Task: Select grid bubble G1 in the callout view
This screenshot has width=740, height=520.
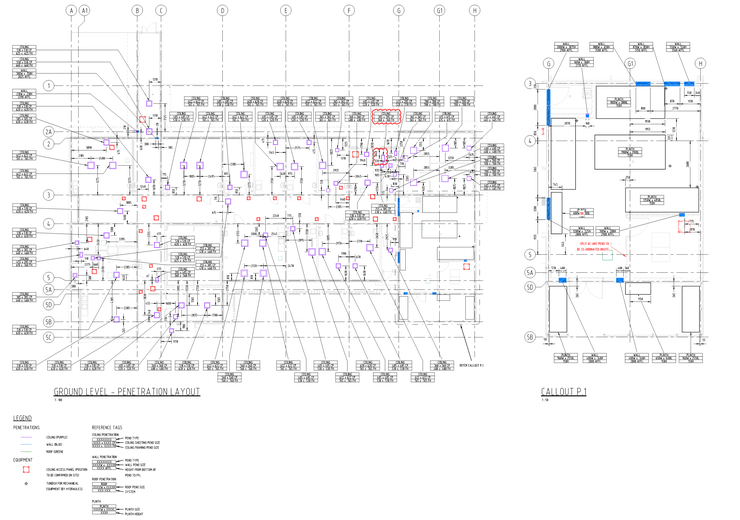Action: point(632,63)
